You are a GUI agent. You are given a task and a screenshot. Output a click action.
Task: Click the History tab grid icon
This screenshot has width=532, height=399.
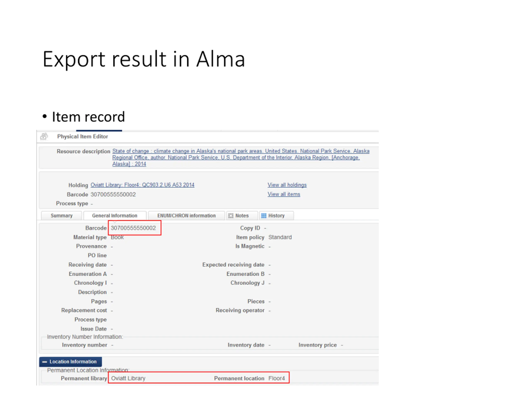point(264,216)
